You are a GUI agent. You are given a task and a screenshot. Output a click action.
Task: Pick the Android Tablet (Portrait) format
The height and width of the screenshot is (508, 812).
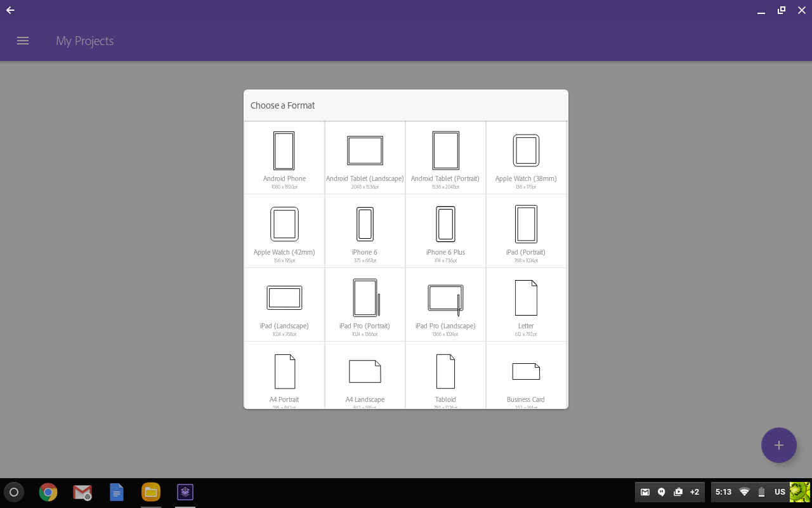tap(445, 151)
